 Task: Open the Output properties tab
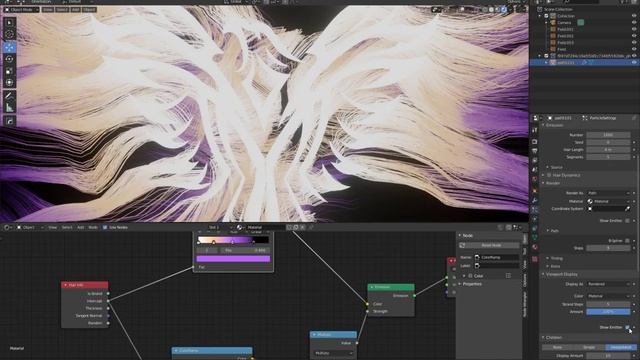coord(535,151)
